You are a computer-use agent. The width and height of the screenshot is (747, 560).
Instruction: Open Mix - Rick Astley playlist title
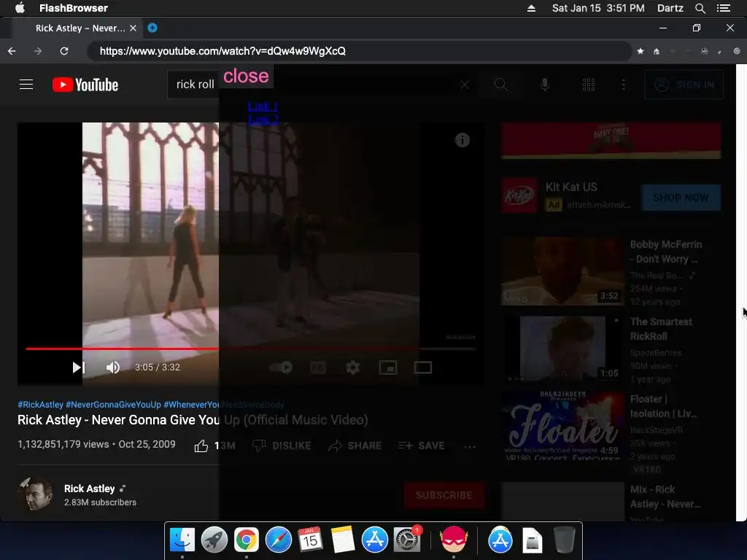click(665, 497)
